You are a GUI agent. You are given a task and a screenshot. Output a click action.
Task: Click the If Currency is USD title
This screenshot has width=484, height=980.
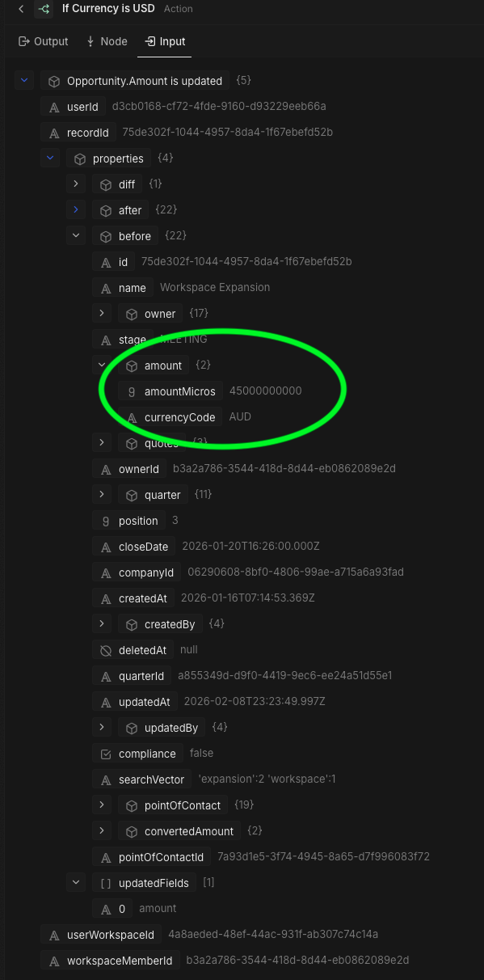click(107, 9)
